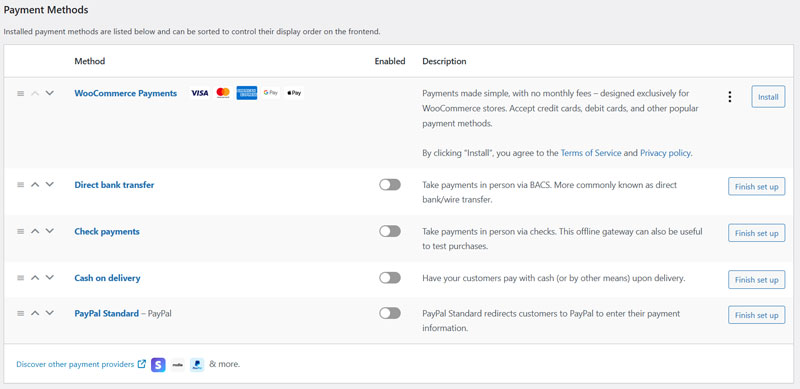Click the '& more.' text
The width and height of the screenshot is (800, 389).
224,364
